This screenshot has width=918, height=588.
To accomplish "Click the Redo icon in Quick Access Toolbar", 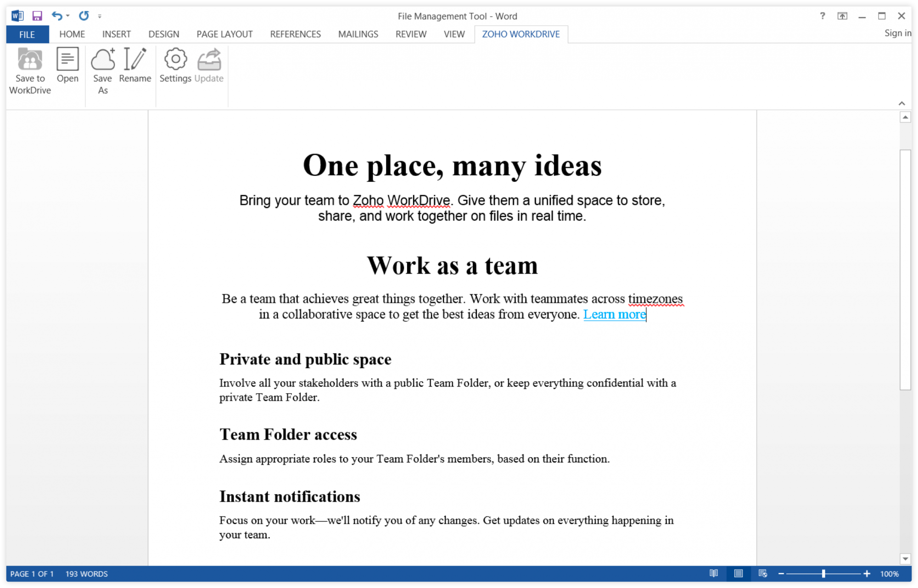I will [84, 16].
